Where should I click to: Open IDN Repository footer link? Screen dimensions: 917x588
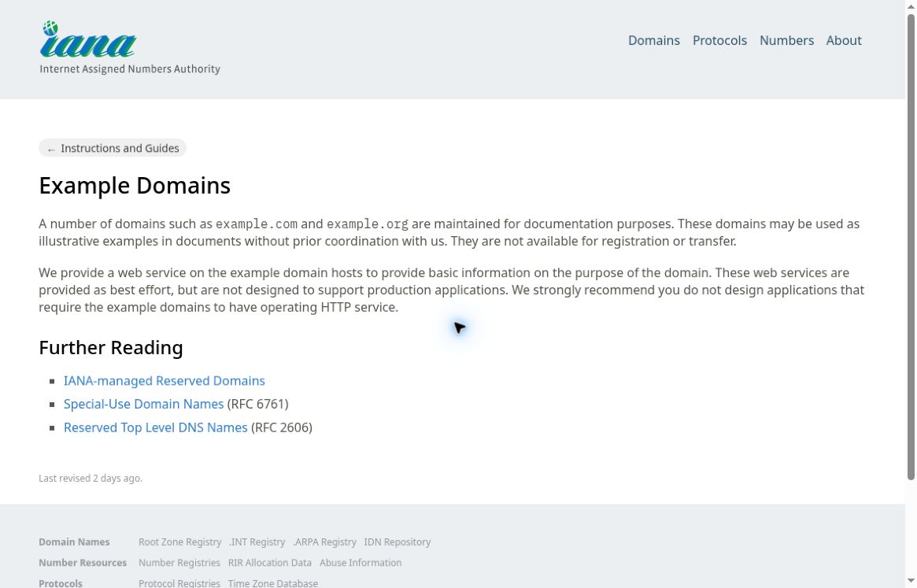tap(397, 542)
